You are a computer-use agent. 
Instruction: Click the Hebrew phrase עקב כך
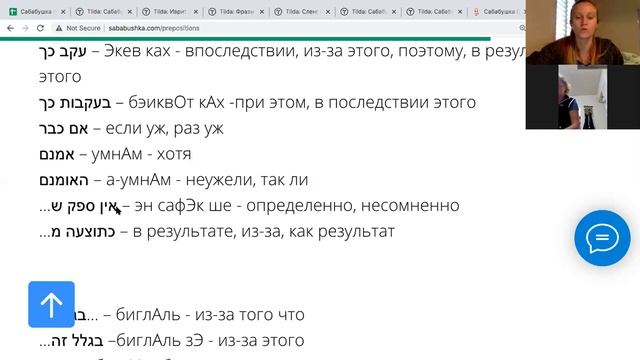click(63, 51)
